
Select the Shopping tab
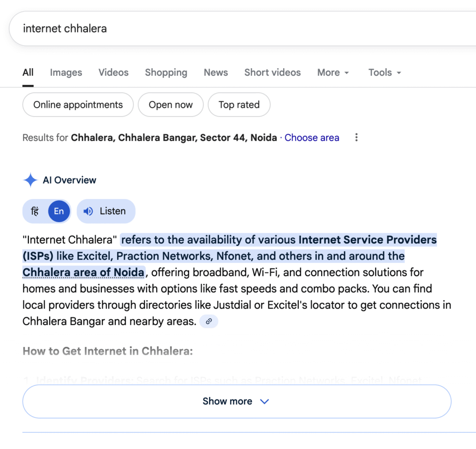pos(166,73)
